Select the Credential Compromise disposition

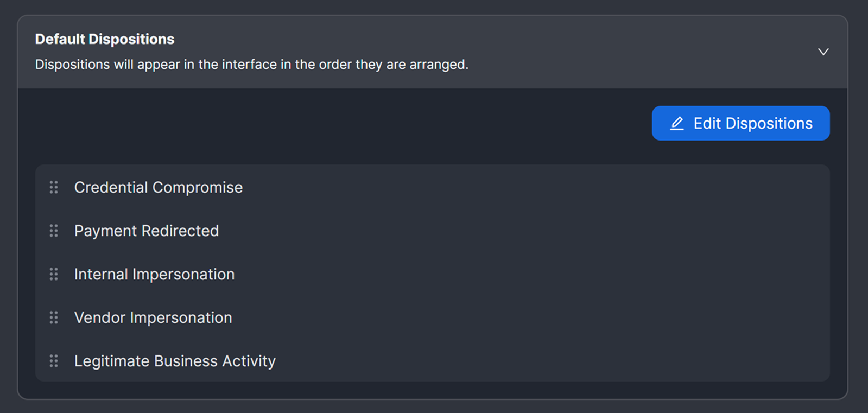coord(158,187)
